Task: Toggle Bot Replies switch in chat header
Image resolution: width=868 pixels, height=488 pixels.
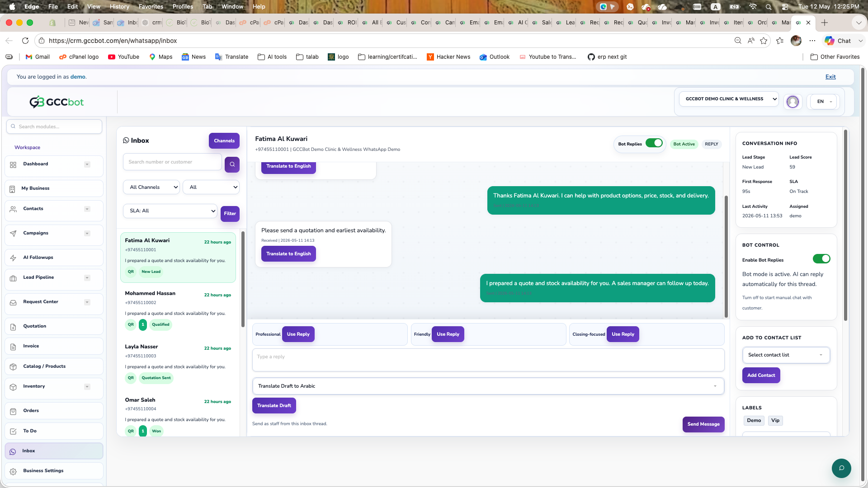Action: click(x=654, y=143)
